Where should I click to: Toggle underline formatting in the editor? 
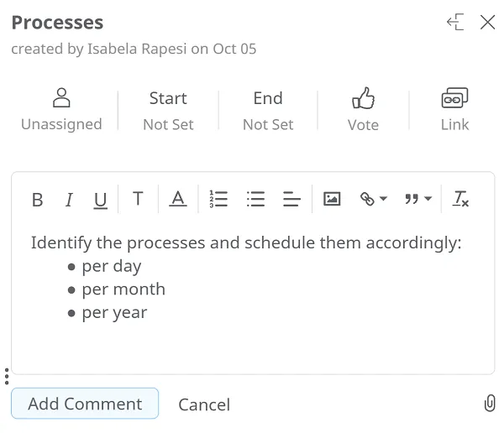pyautogui.click(x=100, y=201)
